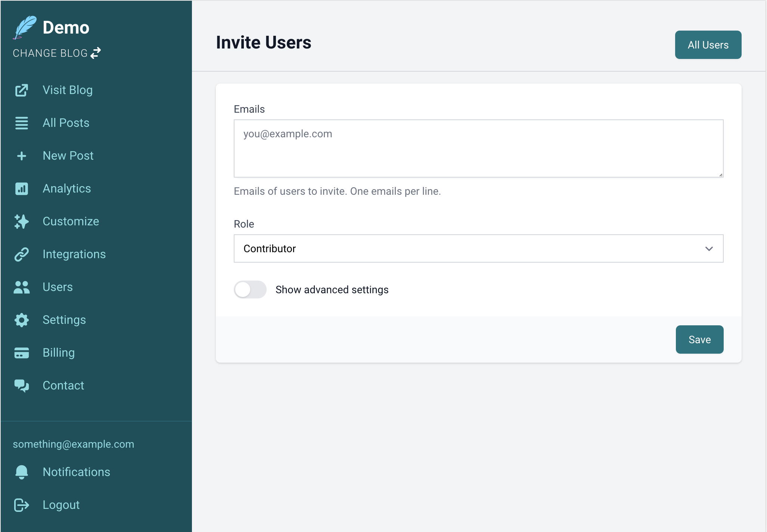This screenshot has width=767, height=532.
Task: Click the Logout icon
Action: click(22, 505)
